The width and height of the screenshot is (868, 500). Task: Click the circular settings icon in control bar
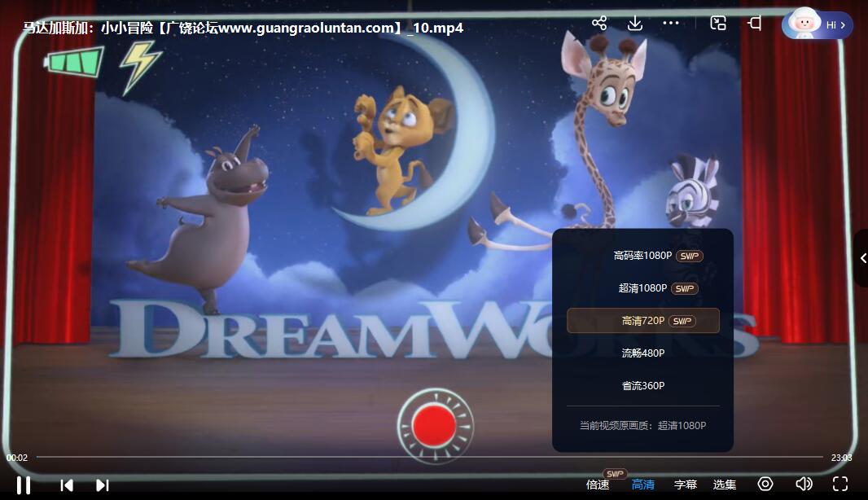pyautogui.click(x=765, y=484)
